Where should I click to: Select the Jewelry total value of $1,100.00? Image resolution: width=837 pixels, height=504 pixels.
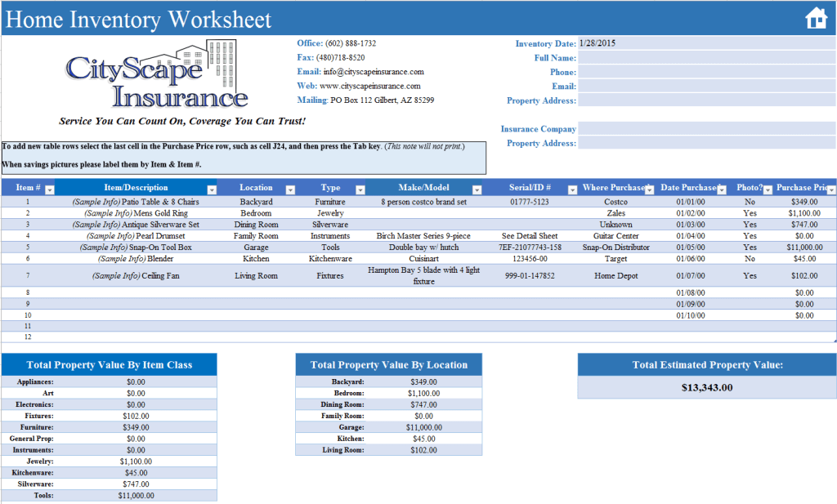pyautogui.click(x=136, y=462)
